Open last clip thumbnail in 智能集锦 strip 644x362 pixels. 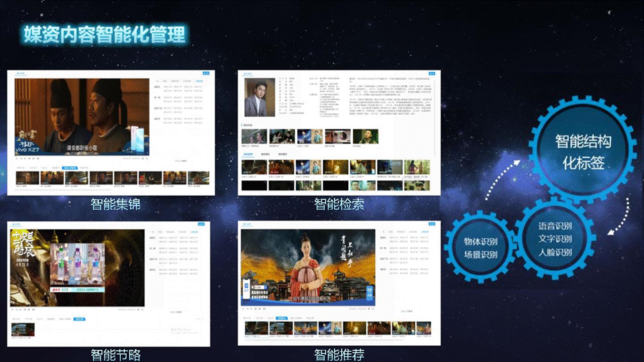pos(199,178)
